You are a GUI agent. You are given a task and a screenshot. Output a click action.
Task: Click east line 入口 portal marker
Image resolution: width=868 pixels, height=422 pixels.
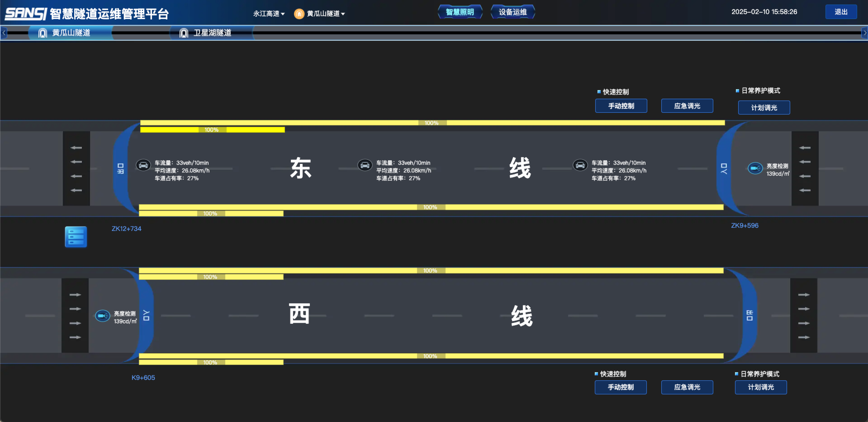pyautogui.click(x=724, y=168)
